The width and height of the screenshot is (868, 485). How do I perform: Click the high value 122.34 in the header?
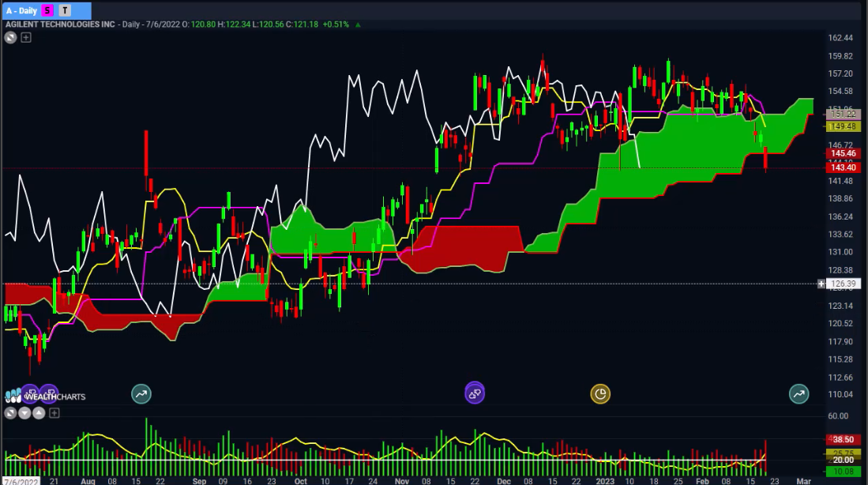tap(238, 24)
